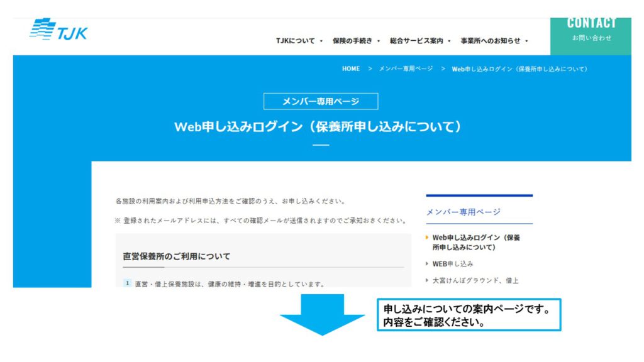Click the 直営保養所のご利用について section heading
Screen dimensions: 644x362
(x=177, y=256)
